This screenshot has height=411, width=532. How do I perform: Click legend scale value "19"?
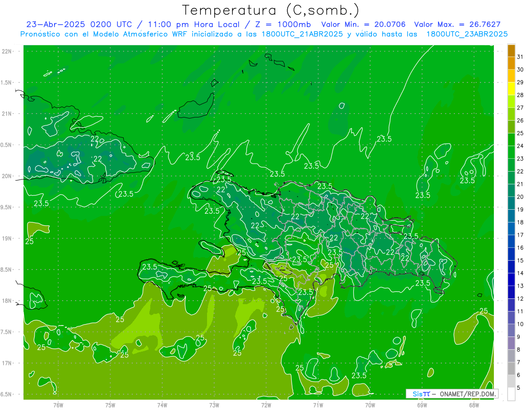tap(520, 210)
